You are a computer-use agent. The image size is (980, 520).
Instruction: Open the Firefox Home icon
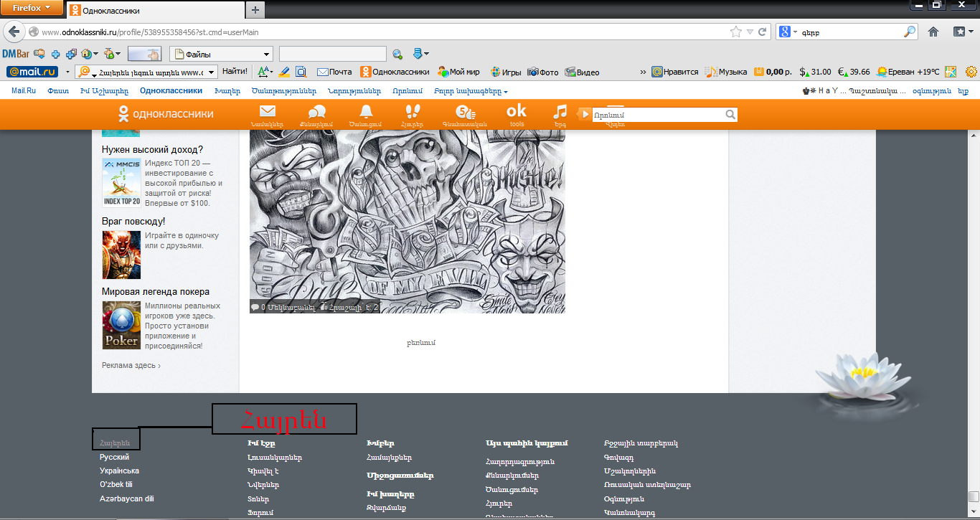pyautogui.click(x=933, y=32)
